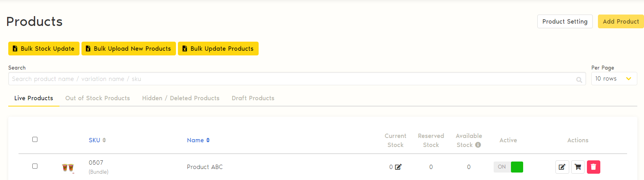The height and width of the screenshot is (180, 644).
Task: Click the Bulk Stock Update button
Action: (44, 49)
